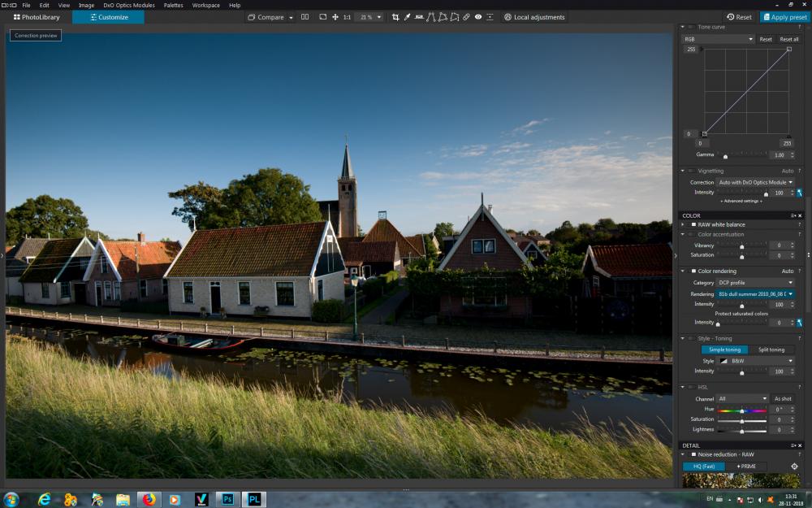
Task: Close the DETAIL palette
Action: click(800, 445)
